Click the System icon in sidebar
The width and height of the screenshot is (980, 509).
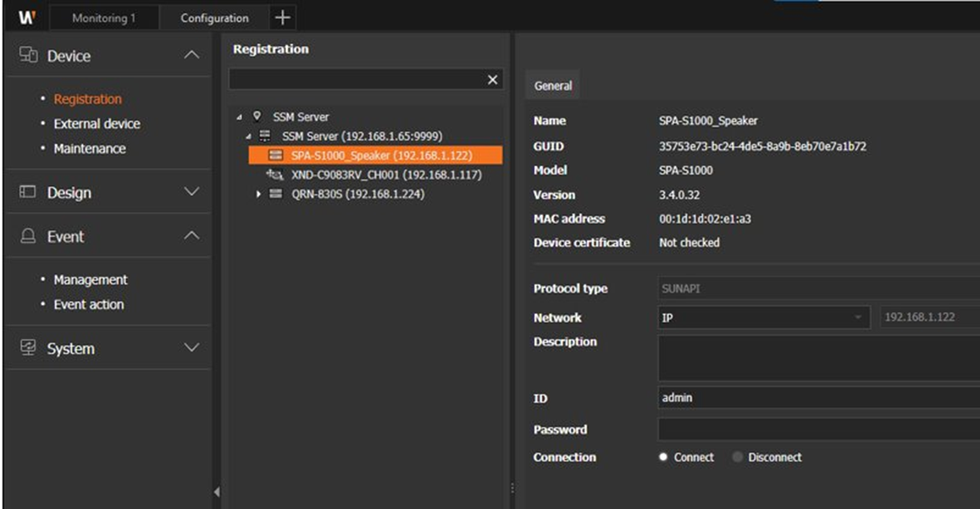click(28, 348)
